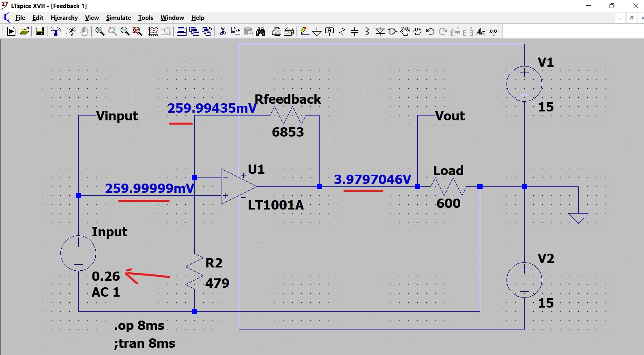Select the Resistor placement tool

pyautogui.click(x=342, y=32)
